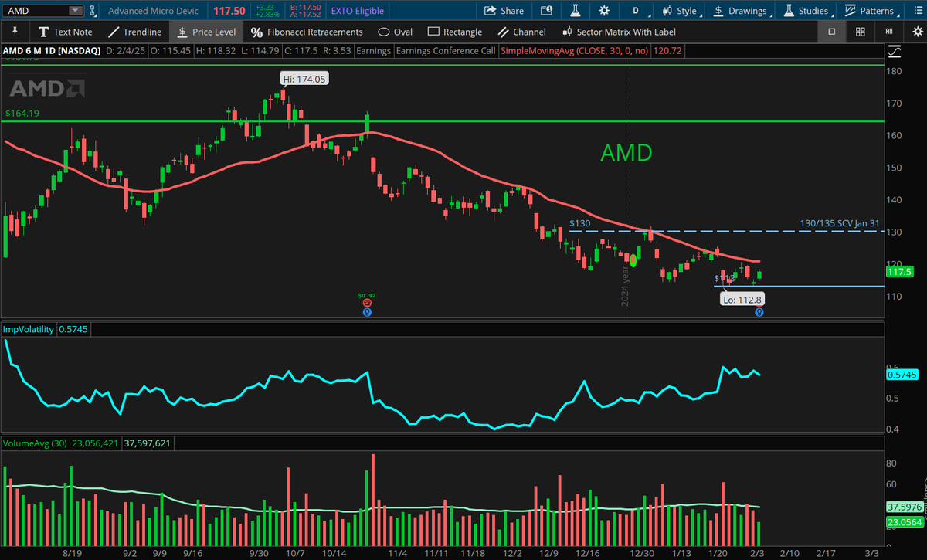Click the 23.0564 volume average tag
Image resolution: width=927 pixels, height=560 pixels.
click(905, 523)
